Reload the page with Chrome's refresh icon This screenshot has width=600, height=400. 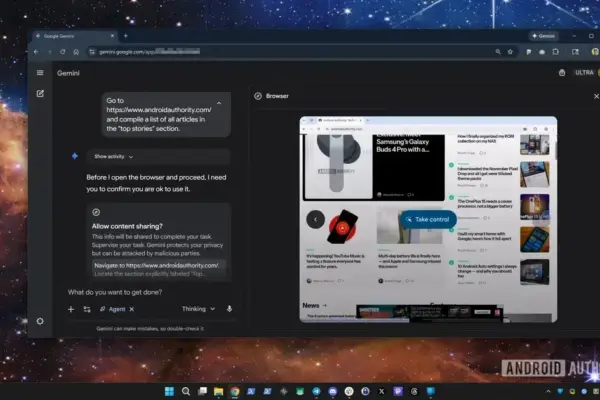pyautogui.click(x=62, y=52)
